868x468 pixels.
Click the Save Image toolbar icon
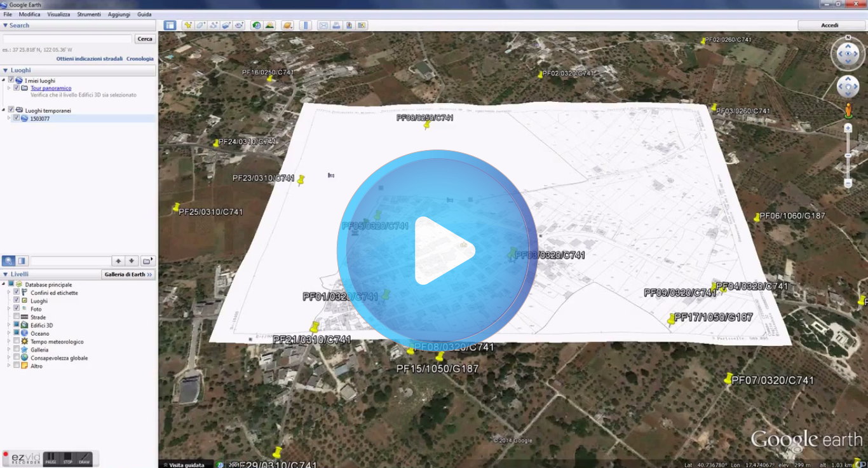pyautogui.click(x=349, y=25)
